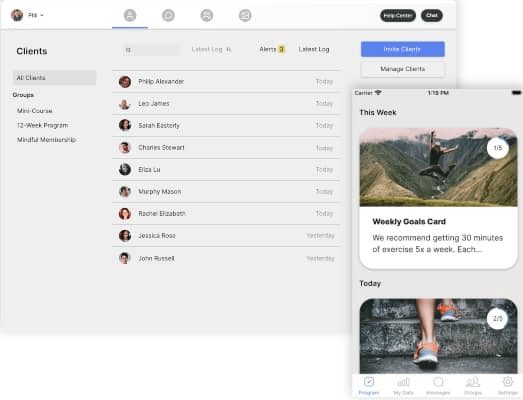523x400 pixels.
Task: Click the battery icon in phone status bar
Action: click(x=516, y=92)
